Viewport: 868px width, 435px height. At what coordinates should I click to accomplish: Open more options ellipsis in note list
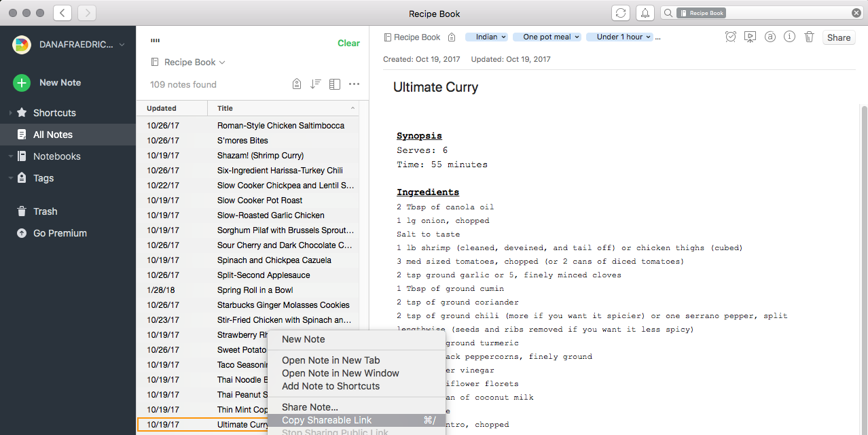(x=354, y=84)
